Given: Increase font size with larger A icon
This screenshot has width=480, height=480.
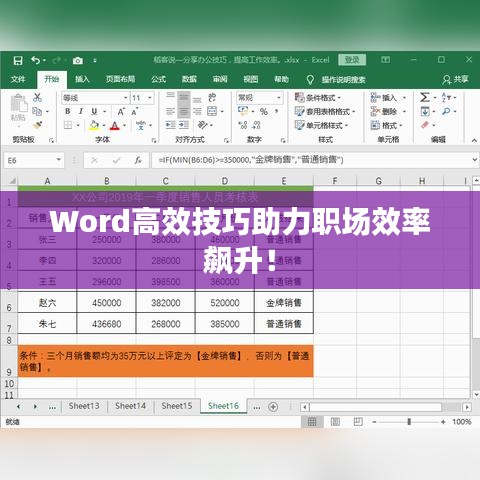Looking at the screenshot, I should coord(121,112).
